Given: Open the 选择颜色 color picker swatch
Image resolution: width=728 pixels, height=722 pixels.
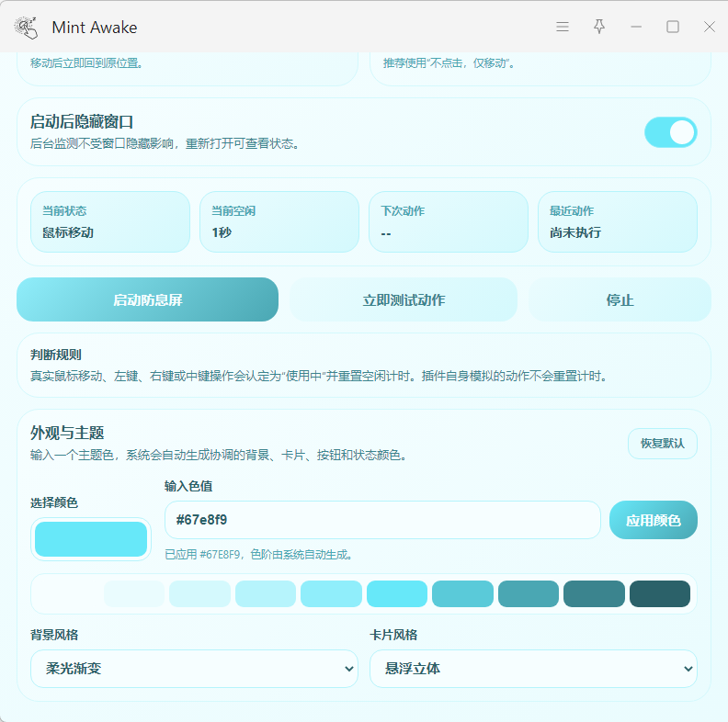Looking at the screenshot, I should [91, 539].
